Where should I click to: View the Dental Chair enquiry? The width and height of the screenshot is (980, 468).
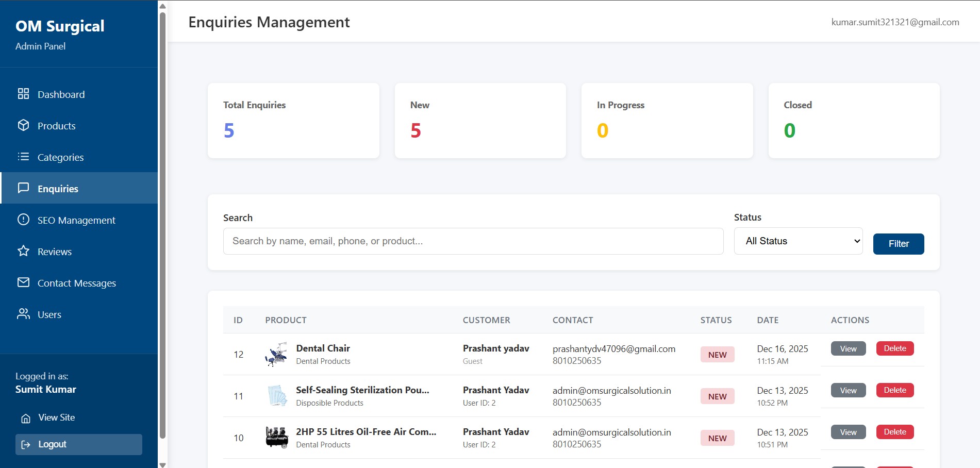[x=848, y=349]
